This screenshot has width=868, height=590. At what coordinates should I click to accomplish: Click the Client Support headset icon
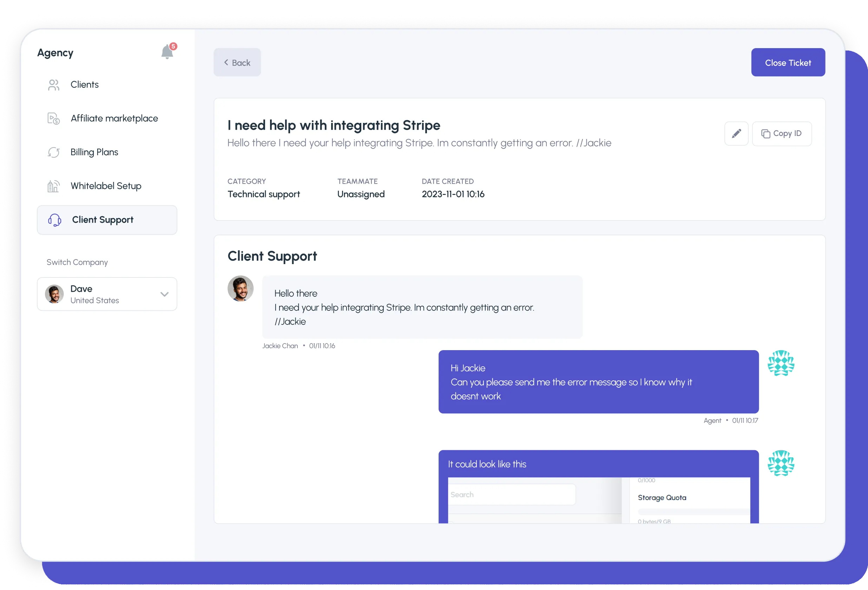(55, 220)
